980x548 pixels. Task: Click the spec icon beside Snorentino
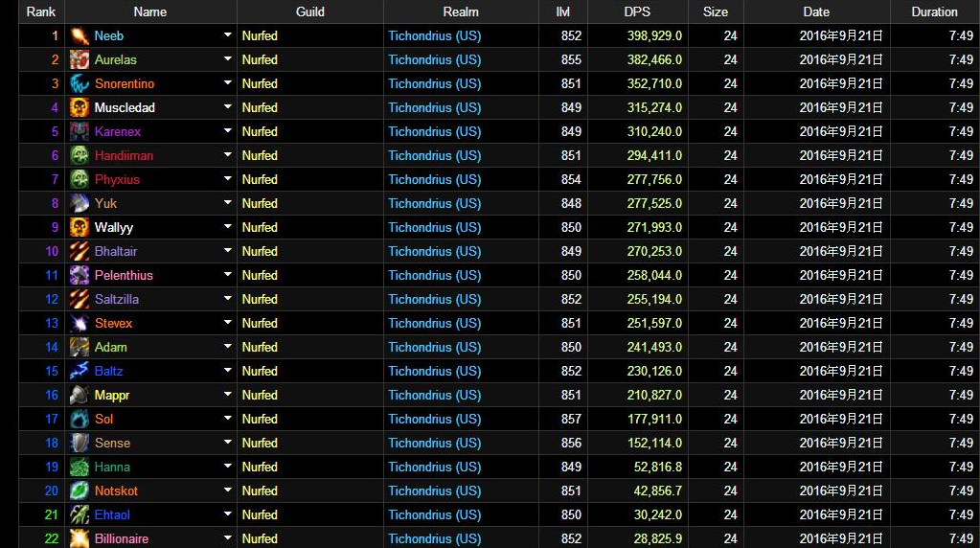(x=80, y=83)
